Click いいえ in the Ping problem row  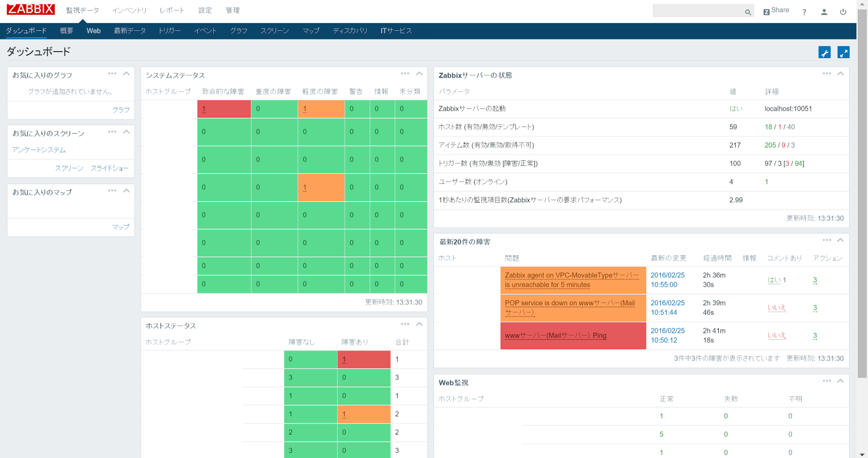(776, 336)
